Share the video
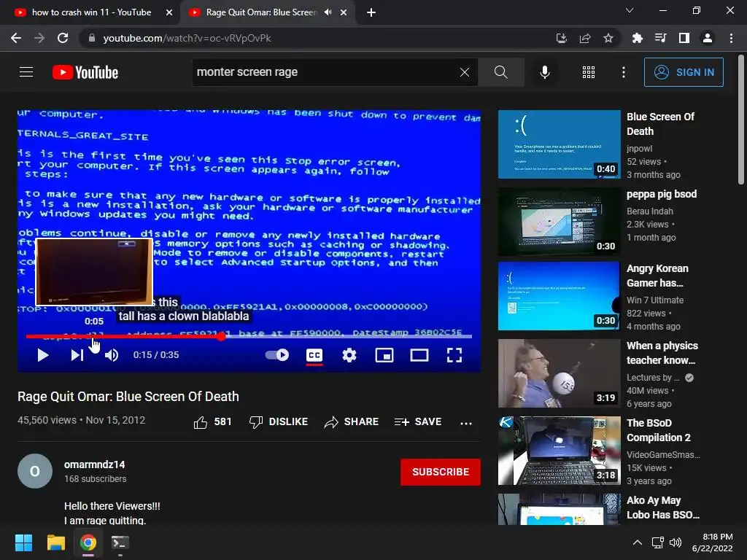The width and height of the screenshot is (747, 560). point(352,422)
